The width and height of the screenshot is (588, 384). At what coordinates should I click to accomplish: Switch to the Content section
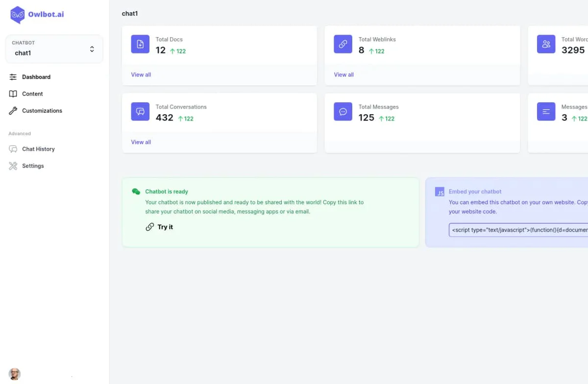click(x=32, y=94)
